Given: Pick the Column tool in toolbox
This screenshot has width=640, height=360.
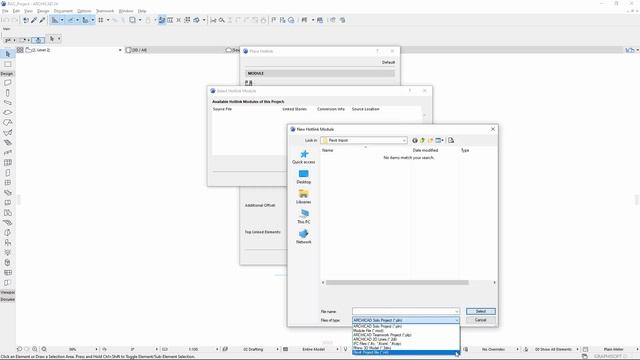Looking at the screenshot, I should coord(7,93).
